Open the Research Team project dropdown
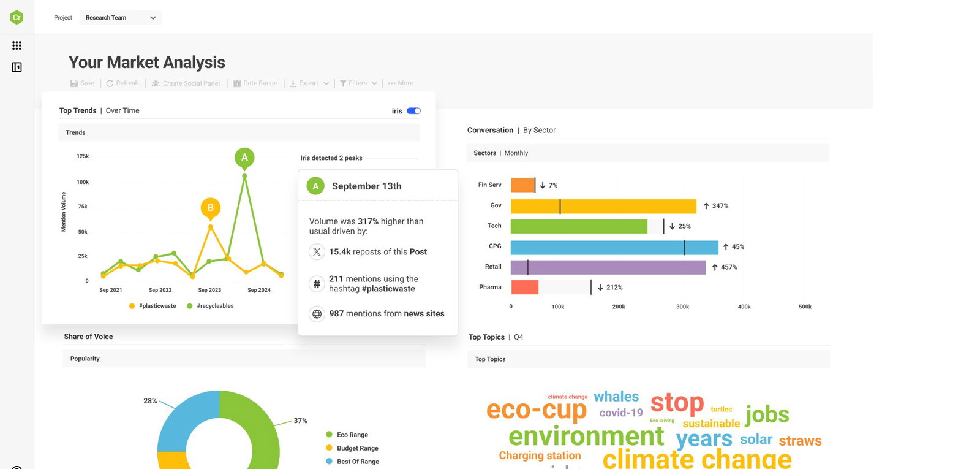This screenshot has width=980, height=469. click(121, 18)
